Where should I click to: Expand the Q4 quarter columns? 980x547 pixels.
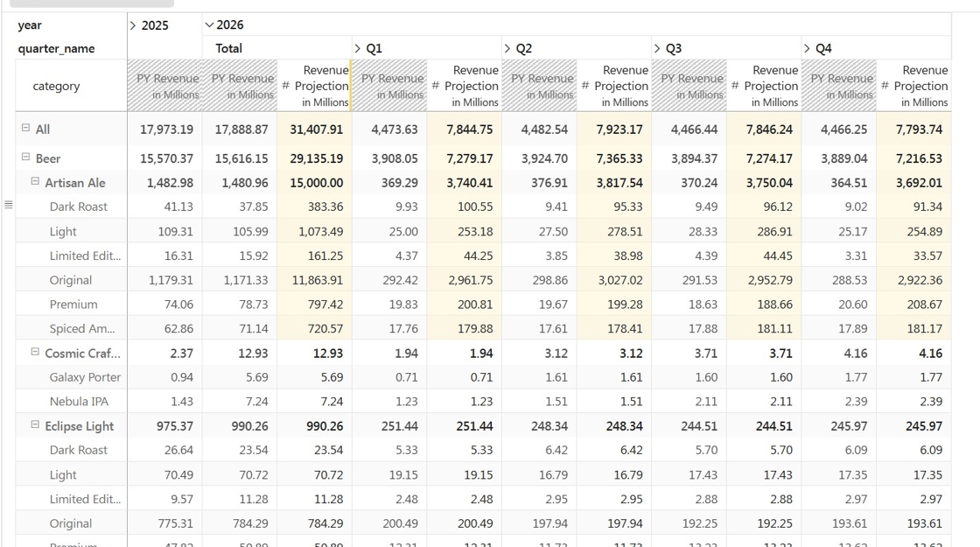coord(807,49)
